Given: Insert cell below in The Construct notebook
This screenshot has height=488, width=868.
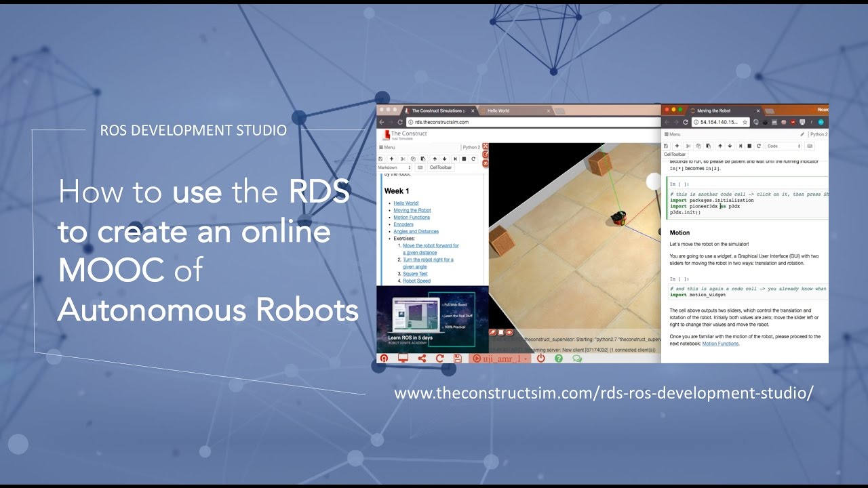Looking at the screenshot, I should click(392, 159).
